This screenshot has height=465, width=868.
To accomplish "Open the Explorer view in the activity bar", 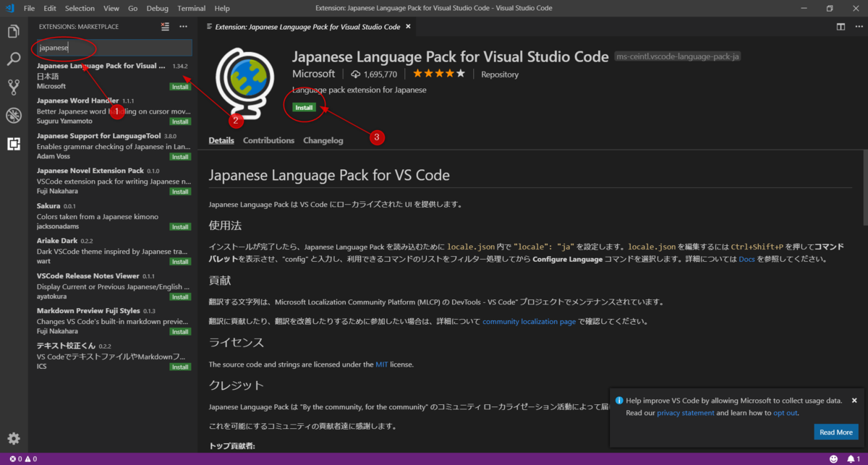I will tap(12, 31).
